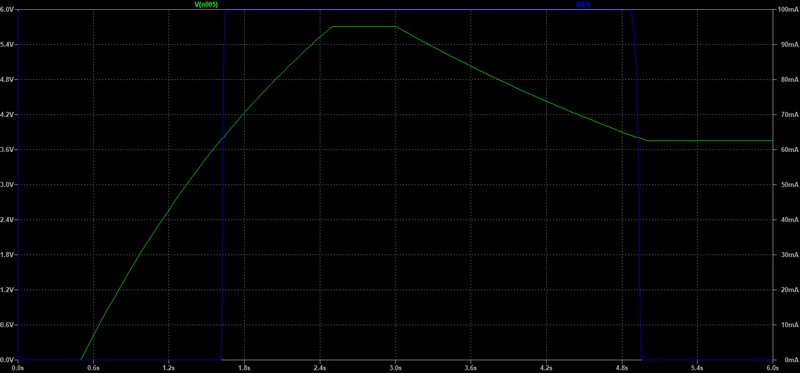Click the 4.2V voltage axis label
This screenshot has width=800, height=373.
(8, 115)
